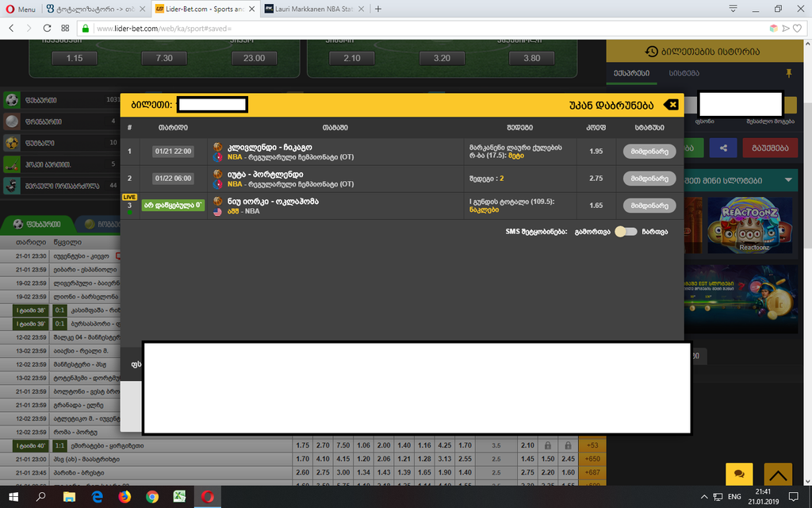
Task: Launch Google Chrome from the taskbar
Action: point(152,497)
